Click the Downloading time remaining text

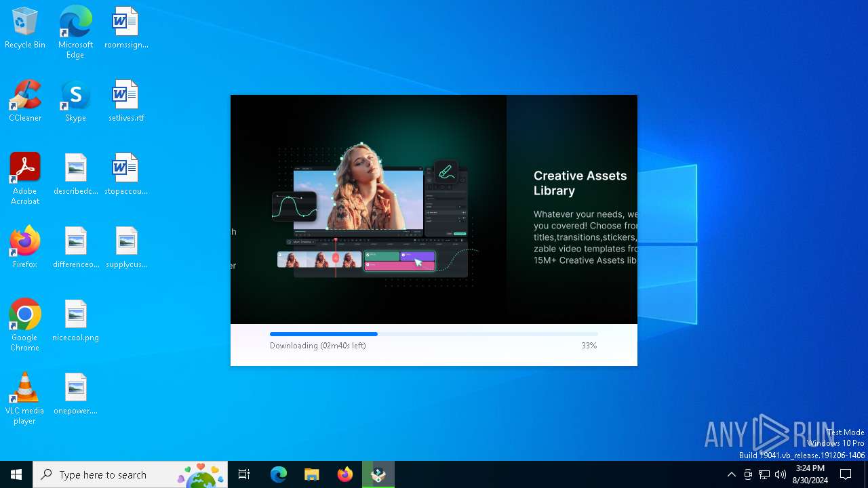(318, 346)
